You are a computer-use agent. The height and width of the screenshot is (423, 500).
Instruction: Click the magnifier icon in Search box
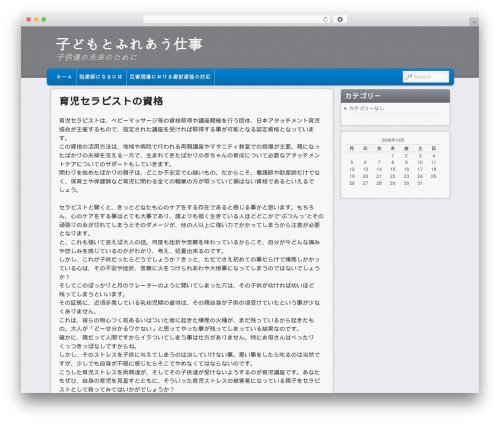click(408, 77)
